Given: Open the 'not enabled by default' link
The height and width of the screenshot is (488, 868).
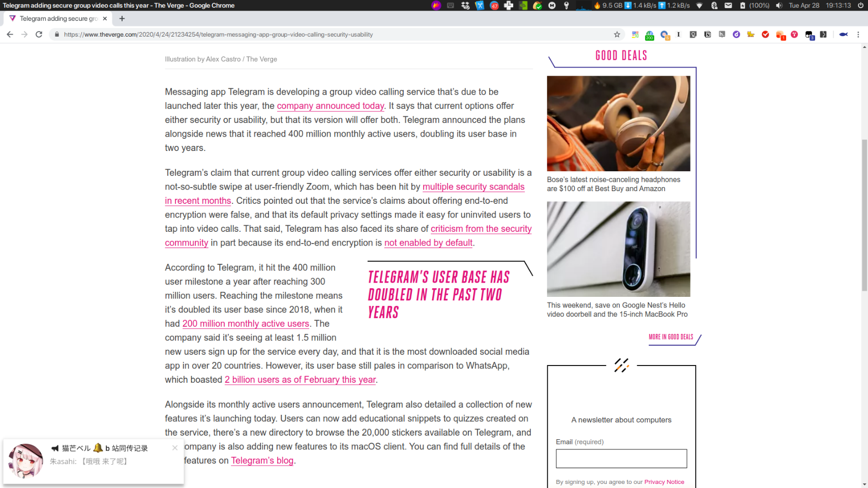Looking at the screenshot, I should [x=428, y=242].
